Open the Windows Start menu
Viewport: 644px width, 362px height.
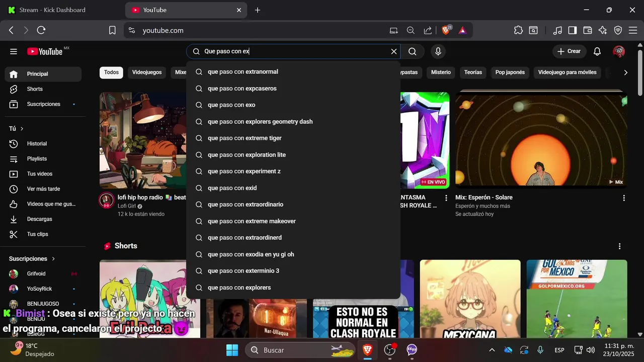(232, 350)
